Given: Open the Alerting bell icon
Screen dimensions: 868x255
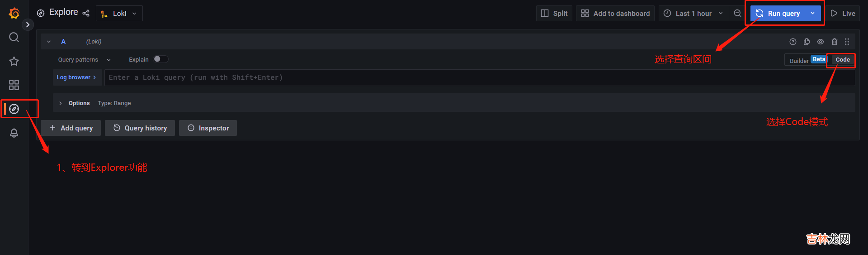Looking at the screenshot, I should (x=14, y=133).
